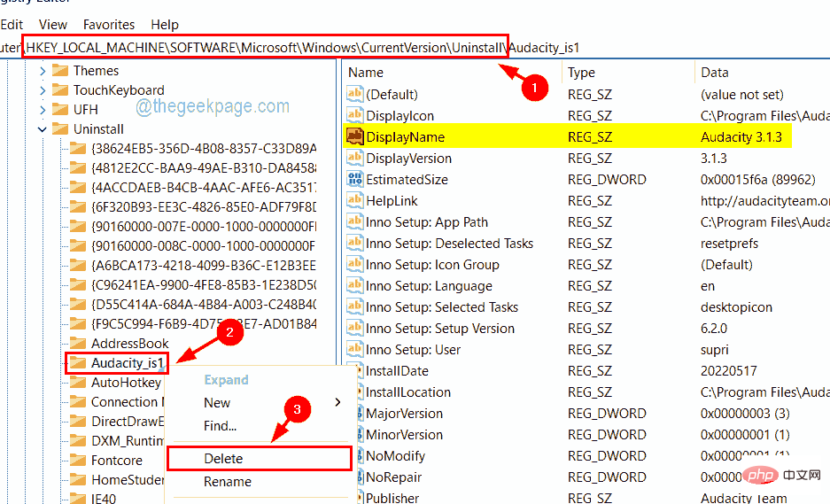The height and width of the screenshot is (504, 830).
Task: Click the Audacity 3.1.3 data cell
Action: [x=741, y=137]
